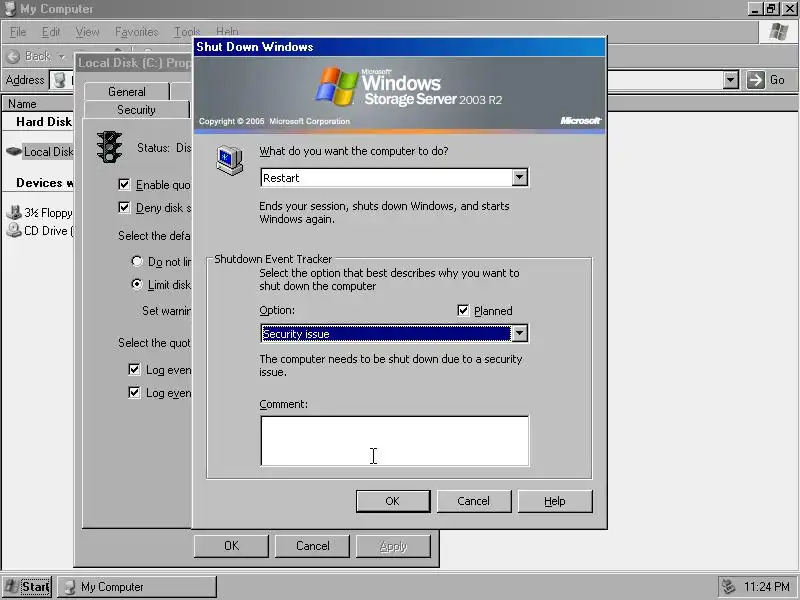Click the computer icon in Shut Down dialog
800x600 pixels.
[230, 160]
